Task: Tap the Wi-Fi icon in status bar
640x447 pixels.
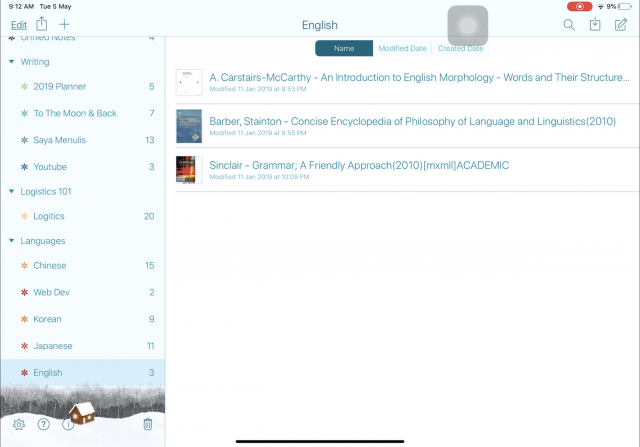Action: [600, 7]
